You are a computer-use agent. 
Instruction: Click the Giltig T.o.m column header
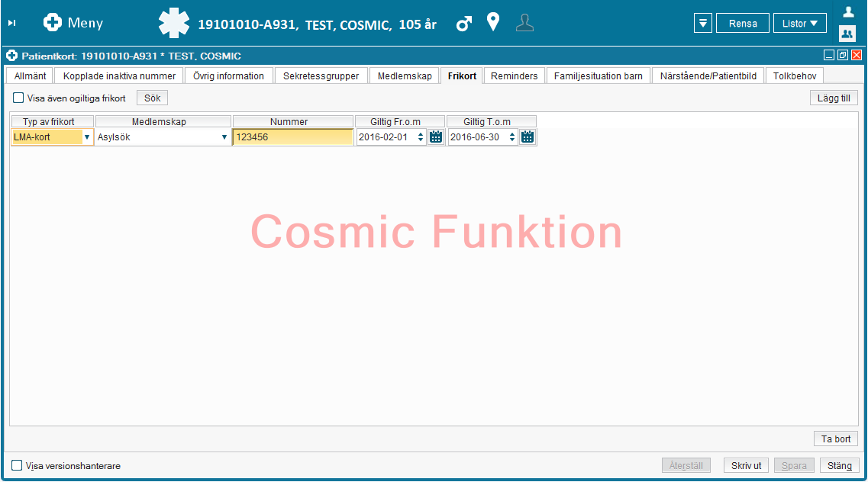click(491, 121)
